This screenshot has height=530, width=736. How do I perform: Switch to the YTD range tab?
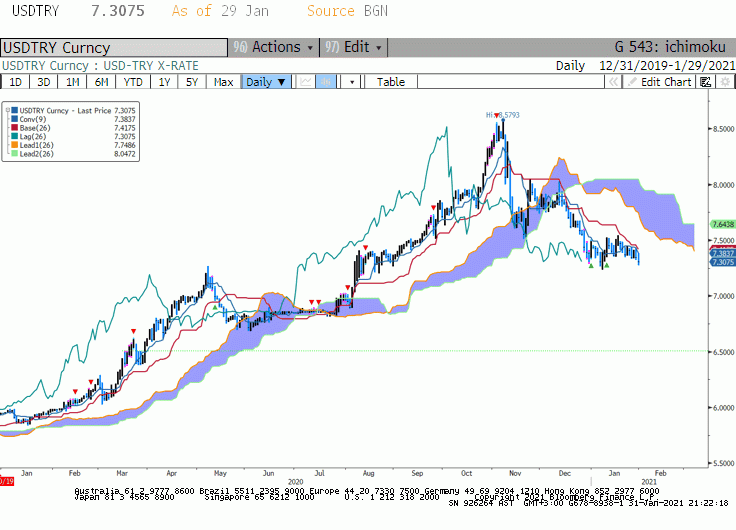pos(133,82)
